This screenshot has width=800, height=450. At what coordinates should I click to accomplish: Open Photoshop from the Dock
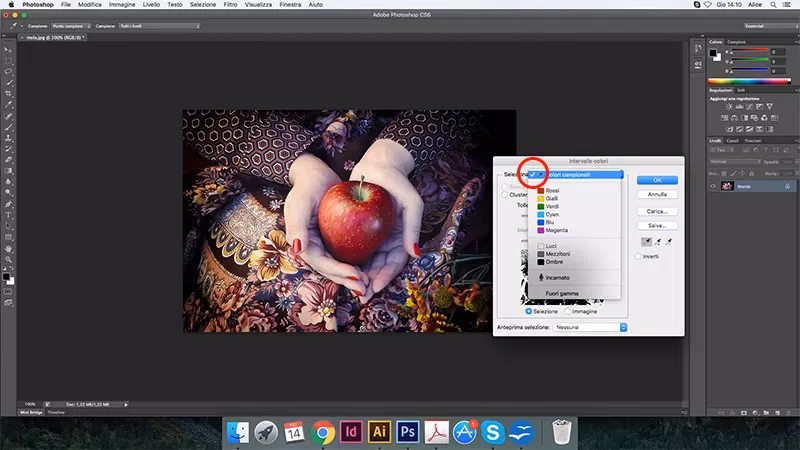pyautogui.click(x=408, y=431)
